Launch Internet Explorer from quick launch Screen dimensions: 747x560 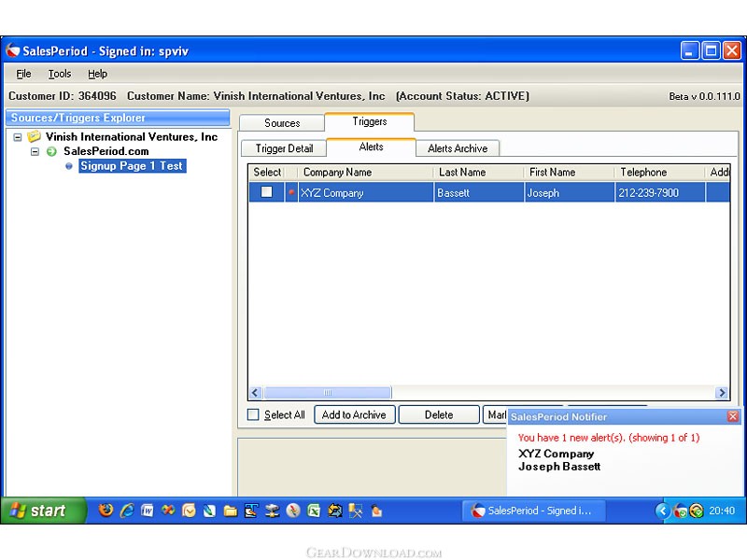pyautogui.click(x=127, y=511)
